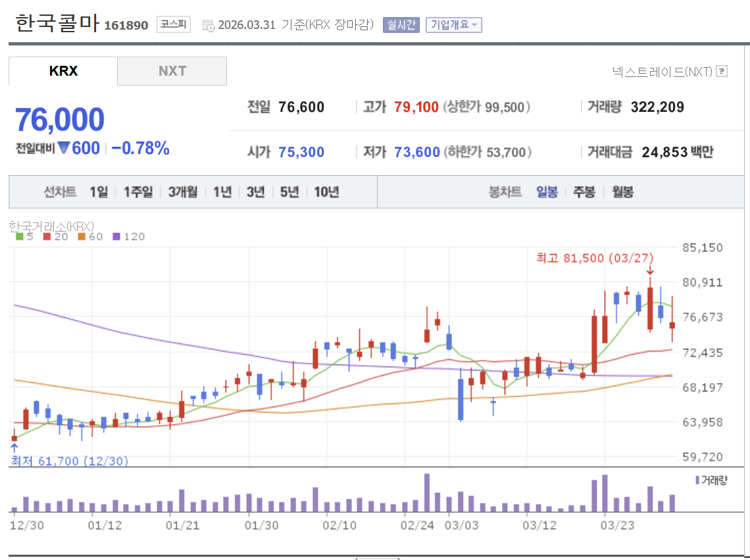Image resolution: width=750 pixels, height=560 pixels.
Task: Click the 전일 value 76,600
Action: pos(301,107)
